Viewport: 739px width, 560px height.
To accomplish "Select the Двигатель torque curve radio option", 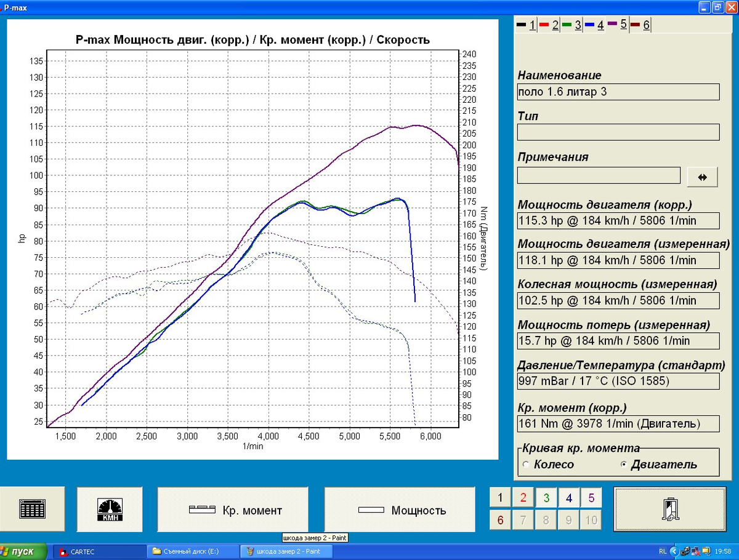I will tap(658, 465).
